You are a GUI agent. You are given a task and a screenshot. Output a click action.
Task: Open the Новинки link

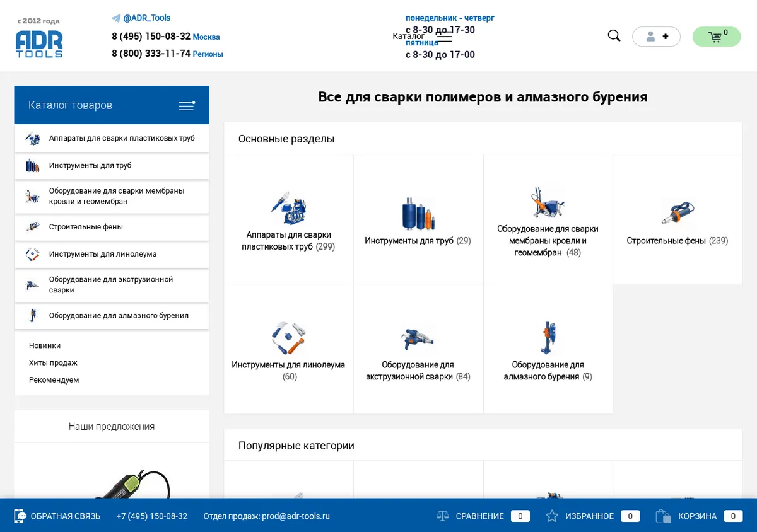tap(45, 346)
